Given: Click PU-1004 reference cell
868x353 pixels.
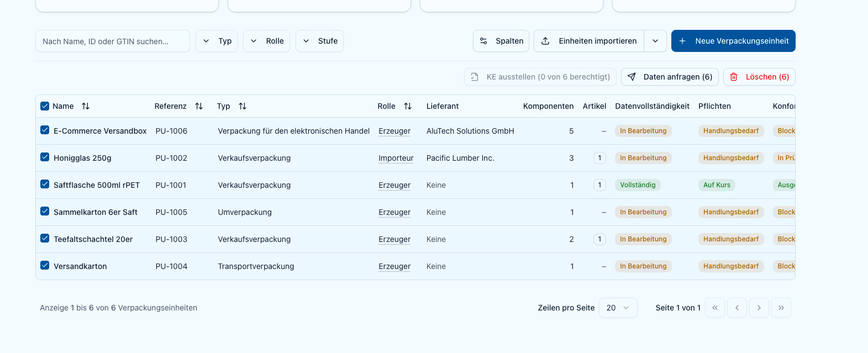Looking at the screenshot, I should pyautogui.click(x=171, y=266).
